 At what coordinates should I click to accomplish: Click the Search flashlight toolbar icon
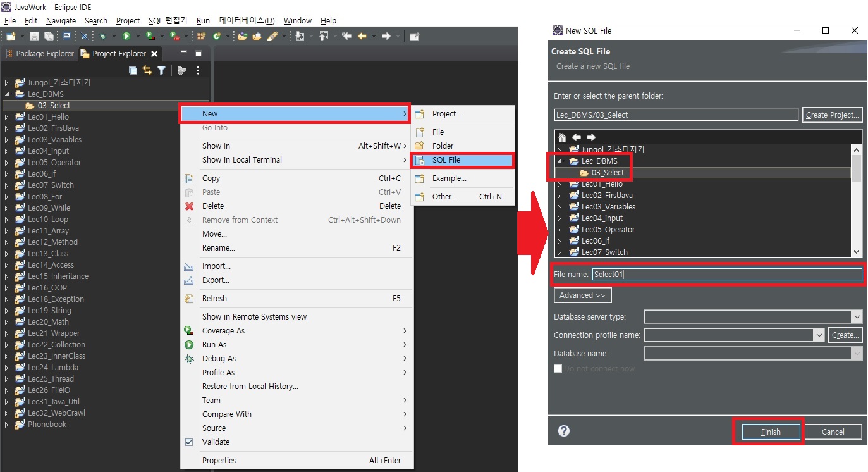(272, 36)
